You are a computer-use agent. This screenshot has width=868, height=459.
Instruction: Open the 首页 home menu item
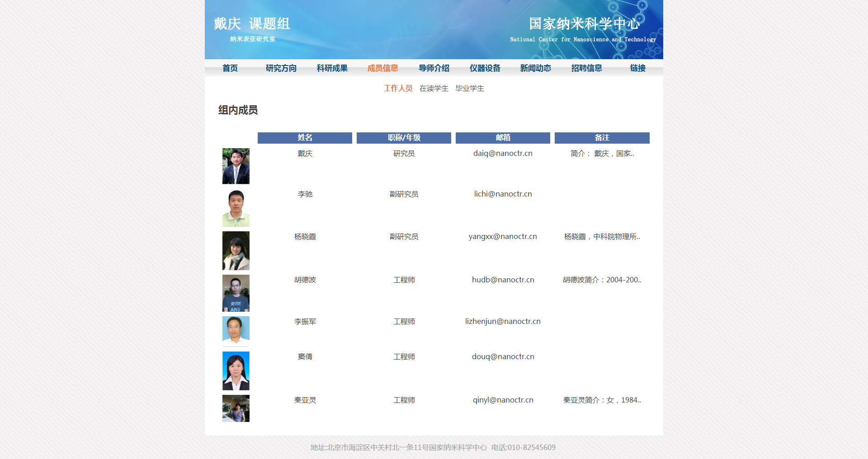point(230,68)
